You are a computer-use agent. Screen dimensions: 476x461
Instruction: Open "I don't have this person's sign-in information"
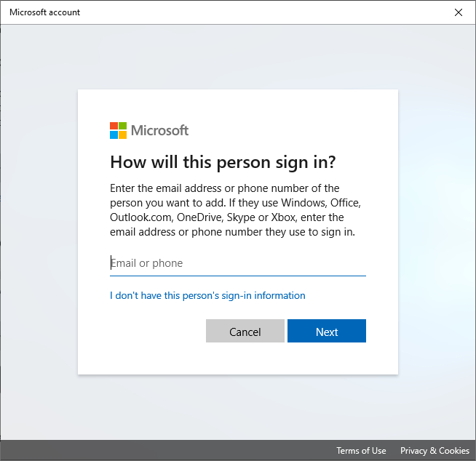pyautogui.click(x=207, y=295)
